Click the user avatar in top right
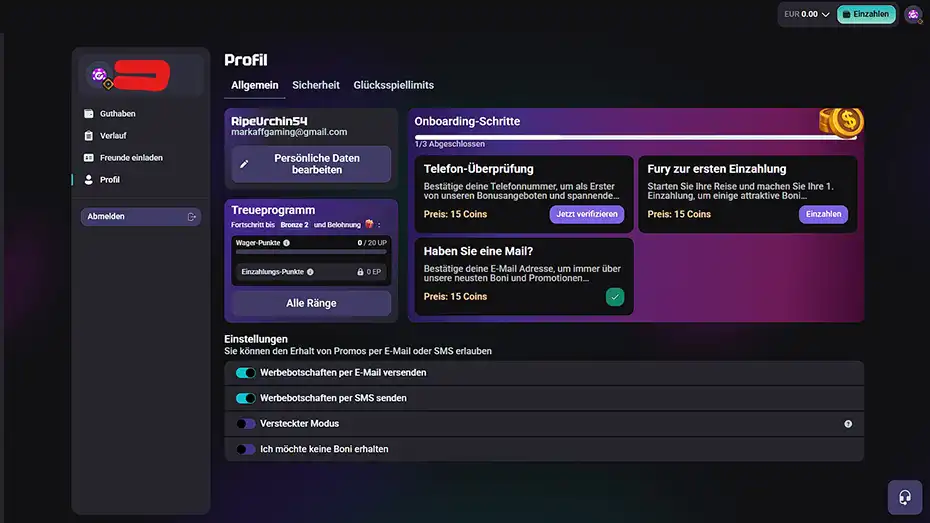Viewport: 930px width, 523px height. coord(912,15)
